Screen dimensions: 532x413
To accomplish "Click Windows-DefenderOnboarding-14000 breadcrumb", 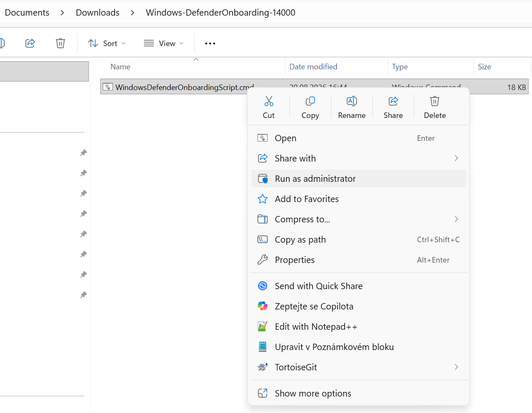I will click(x=220, y=13).
